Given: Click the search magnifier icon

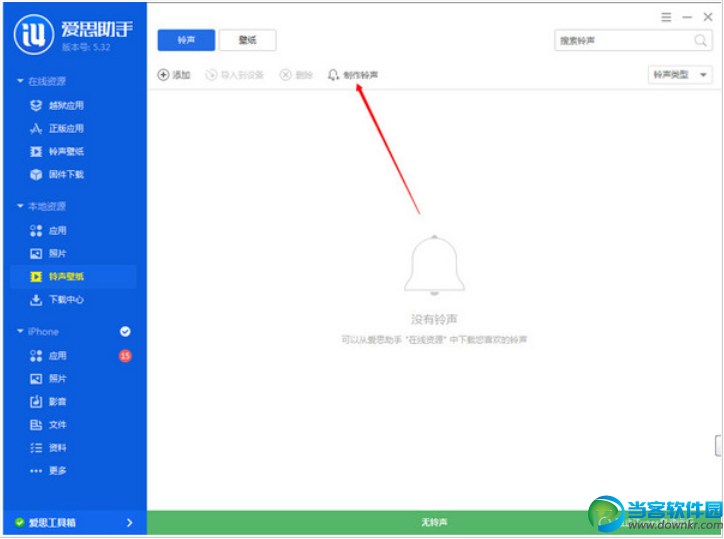Looking at the screenshot, I should click(700, 41).
